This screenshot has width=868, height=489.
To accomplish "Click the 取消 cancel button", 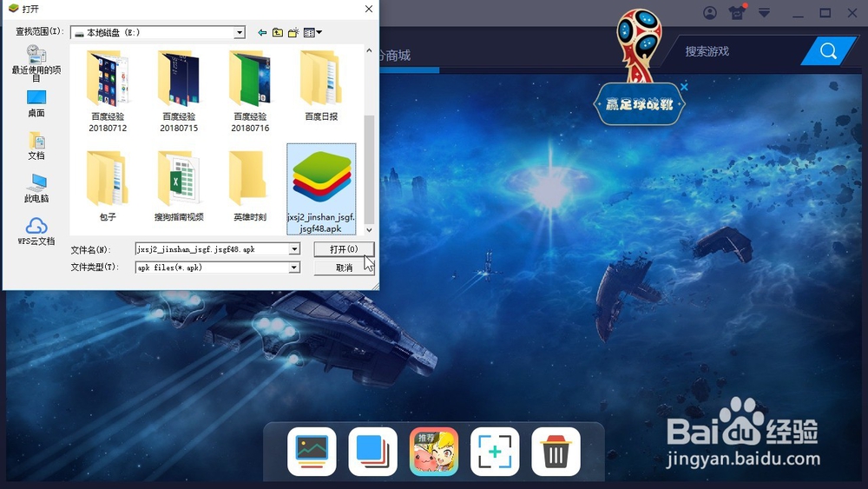I will tap(344, 268).
